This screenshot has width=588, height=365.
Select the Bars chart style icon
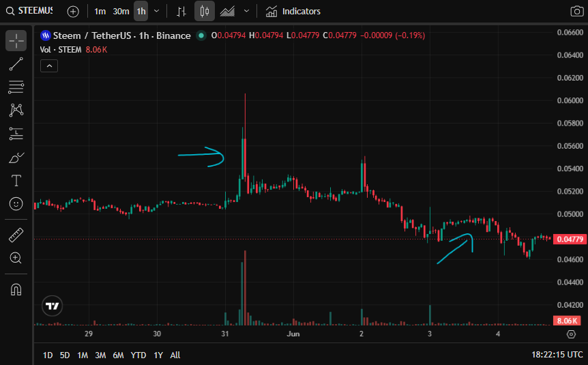181,12
